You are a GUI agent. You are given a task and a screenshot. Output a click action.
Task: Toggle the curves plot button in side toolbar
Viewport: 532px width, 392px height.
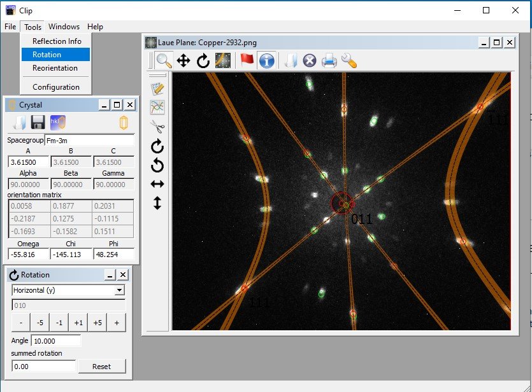157,107
